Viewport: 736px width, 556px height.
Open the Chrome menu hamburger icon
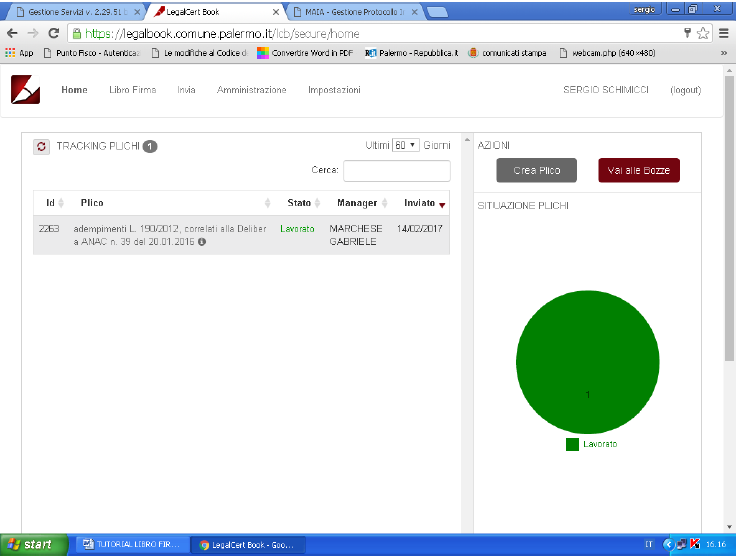723,33
